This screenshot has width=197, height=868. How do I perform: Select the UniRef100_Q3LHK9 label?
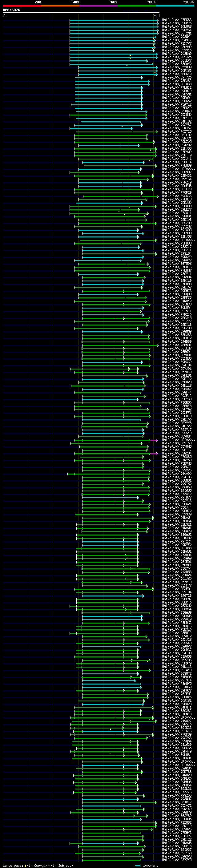[176, 416]
